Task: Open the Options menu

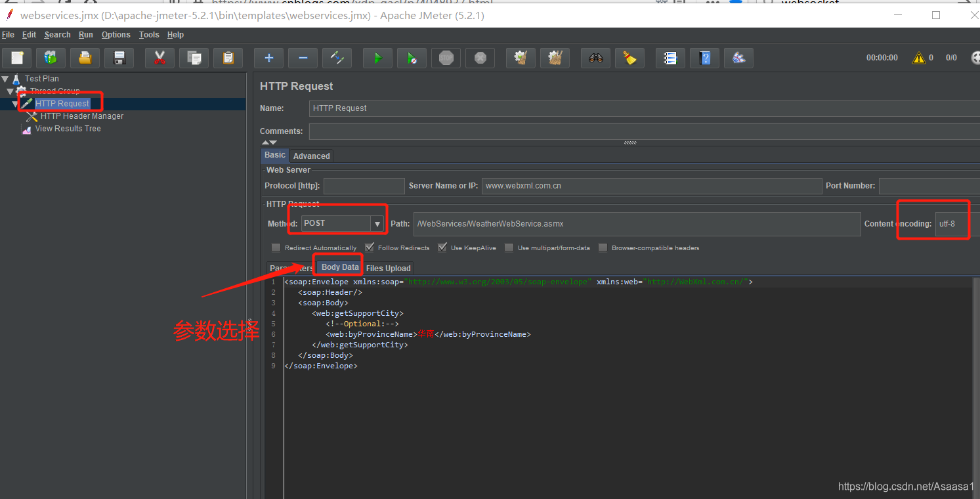Action: pyautogui.click(x=116, y=35)
